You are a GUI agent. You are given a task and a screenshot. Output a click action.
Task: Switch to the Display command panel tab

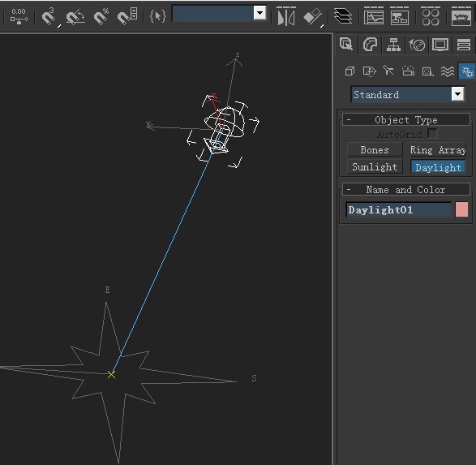click(x=440, y=45)
